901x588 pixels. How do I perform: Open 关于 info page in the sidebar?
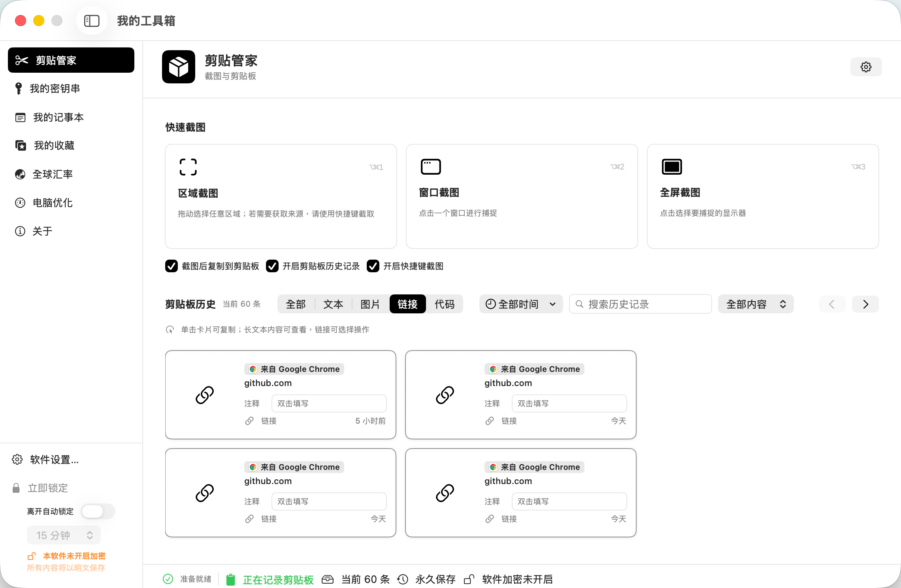[x=71, y=231]
